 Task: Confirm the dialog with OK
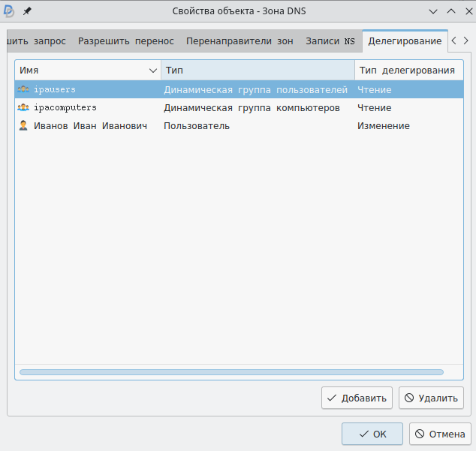click(372, 434)
